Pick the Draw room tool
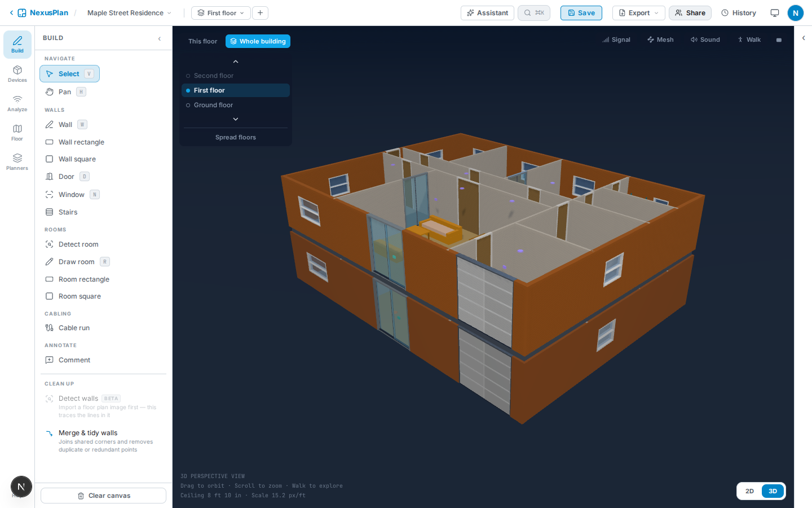The width and height of the screenshot is (812, 508). pyautogui.click(x=77, y=262)
